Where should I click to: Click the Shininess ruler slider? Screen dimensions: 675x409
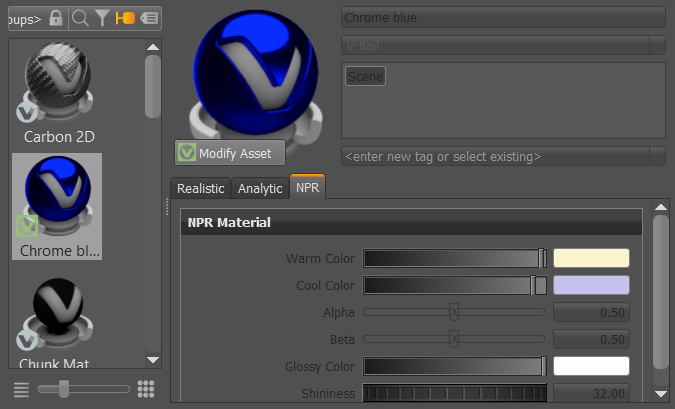coord(455,393)
